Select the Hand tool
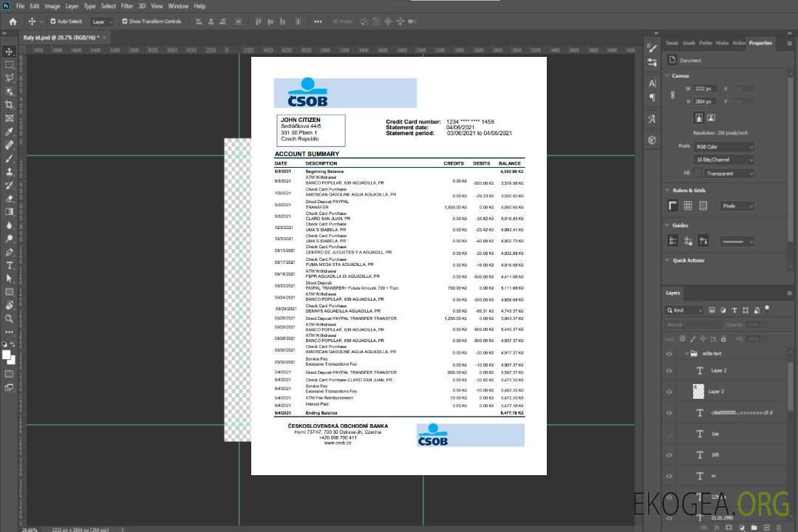 click(x=9, y=305)
